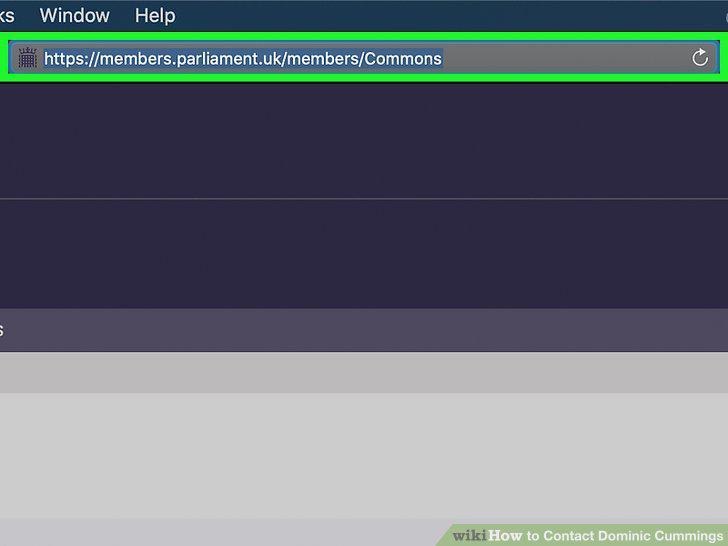Image resolution: width=728 pixels, height=546 pixels.
Task: Click the parliament.uk URL address field
Action: (x=364, y=58)
